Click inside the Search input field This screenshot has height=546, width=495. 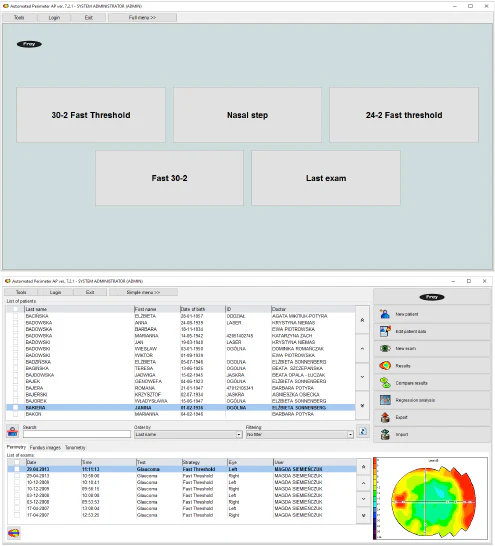77,434
